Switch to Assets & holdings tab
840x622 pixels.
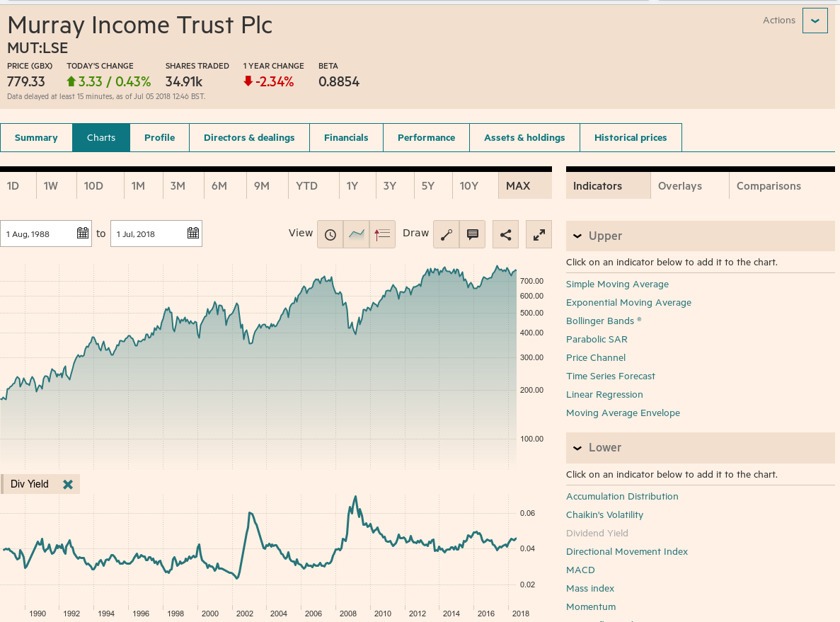(x=524, y=138)
